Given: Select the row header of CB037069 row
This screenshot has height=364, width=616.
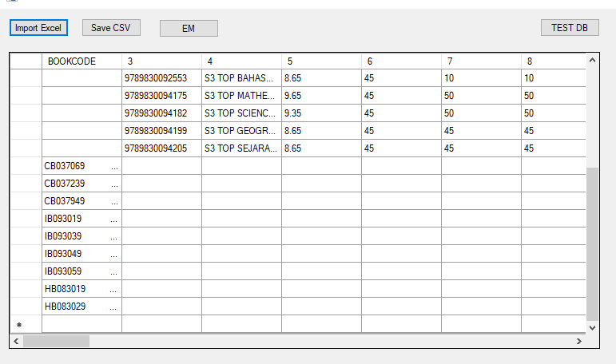Looking at the screenshot, I should tap(26, 166).
